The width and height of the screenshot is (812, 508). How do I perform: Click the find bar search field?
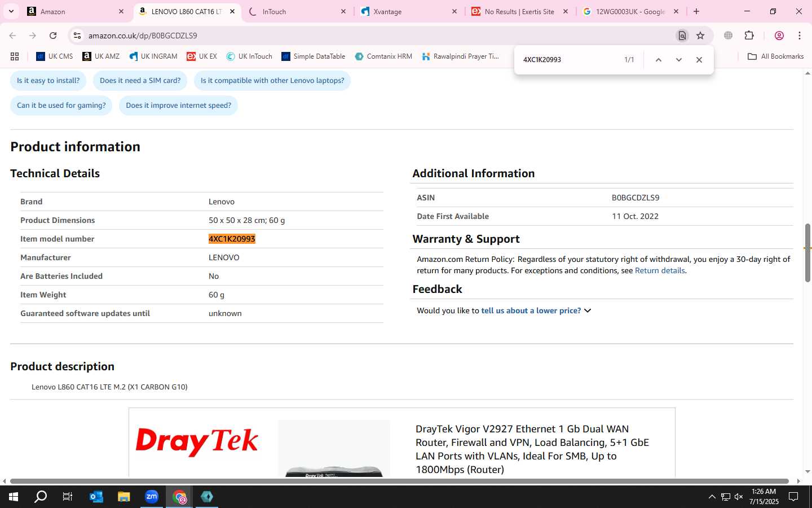click(x=568, y=60)
